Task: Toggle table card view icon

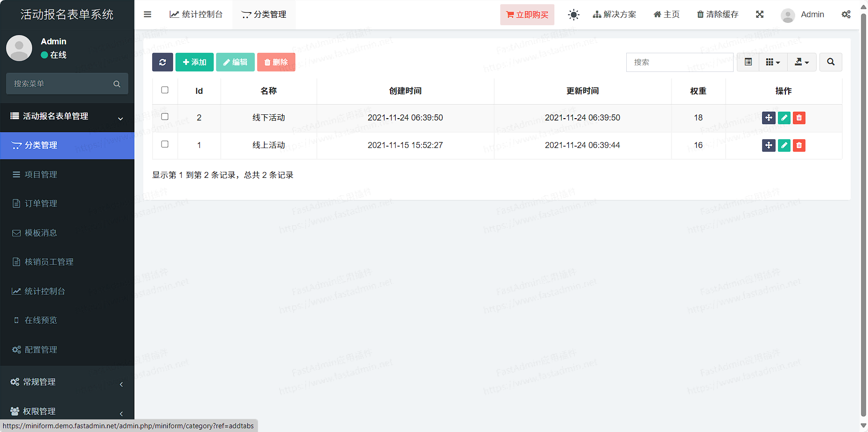Action: [748, 62]
